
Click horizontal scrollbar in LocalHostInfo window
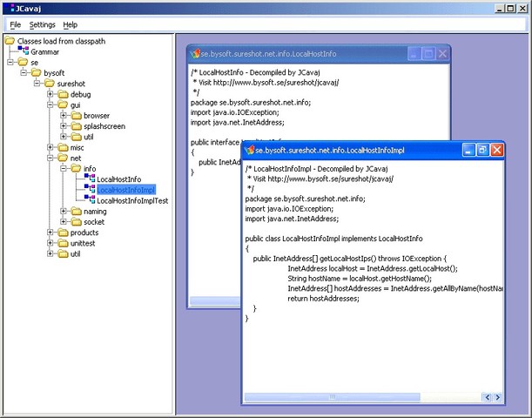tap(215, 300)
